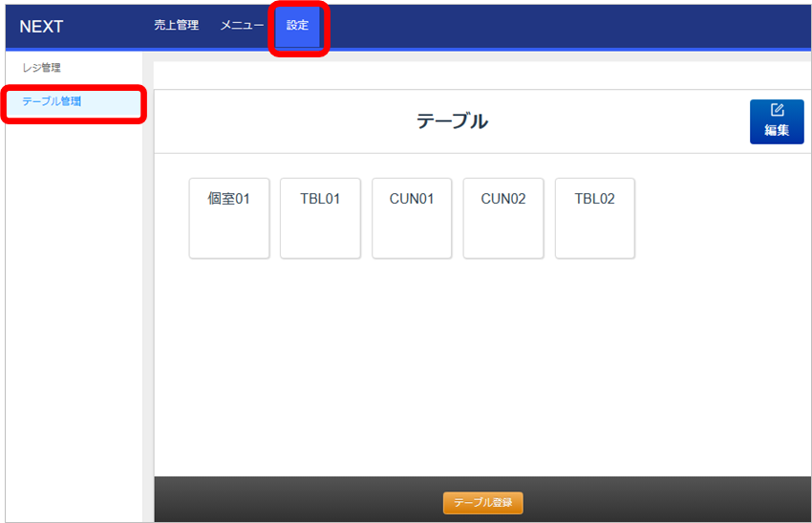812x523 pixels.
Task: Pick the TBL02 table tile
Action: (x=594, y=218)
